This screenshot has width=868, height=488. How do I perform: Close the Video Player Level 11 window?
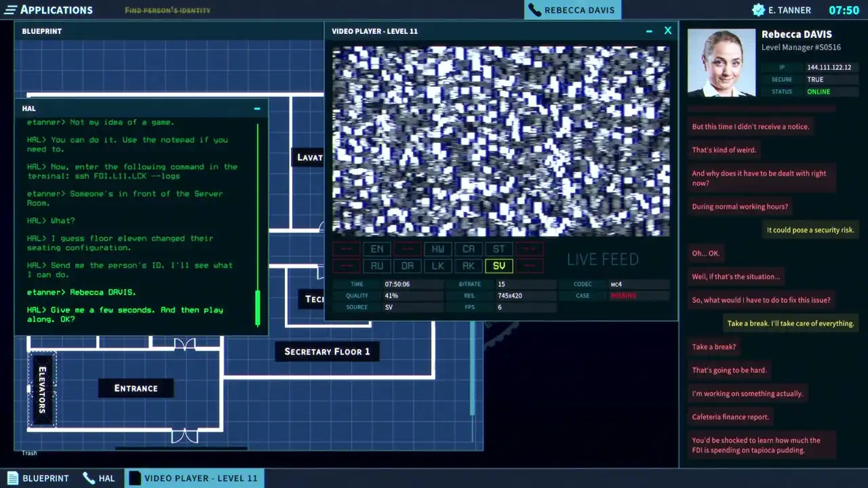(x=668, y=30)
